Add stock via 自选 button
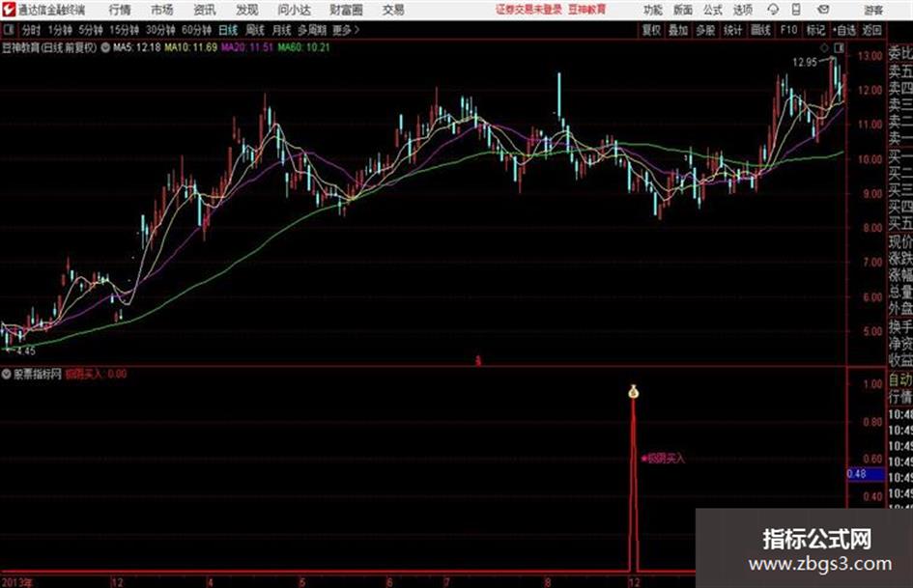The height and width of the screenshot is (588, 913). coord(844,30)
